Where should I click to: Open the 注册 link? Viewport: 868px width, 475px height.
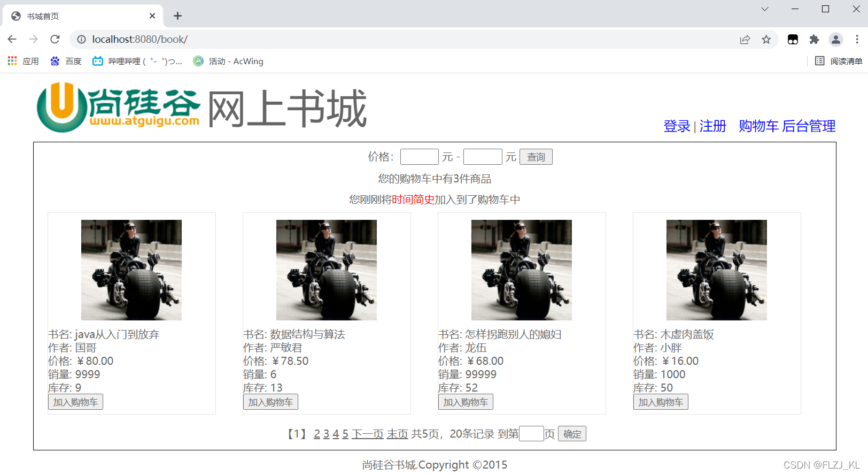[713, 126]
